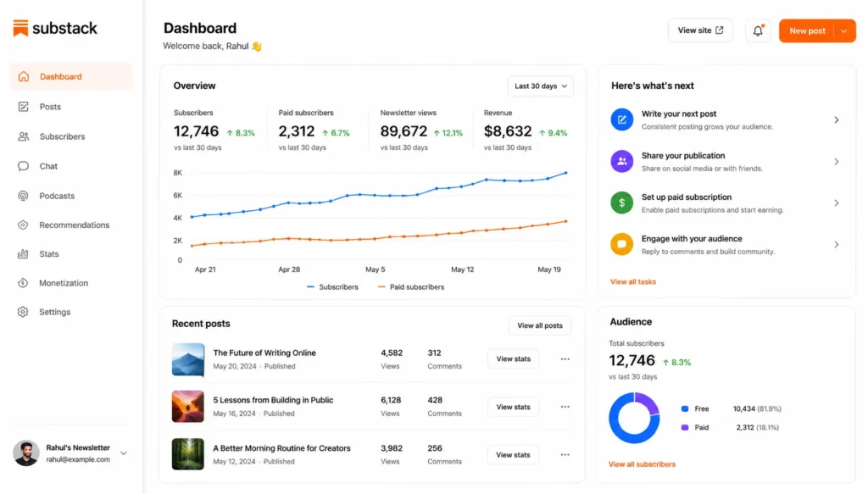Click the Dashboard home icon in sidebar
This screenshot has height=494, width=868.
click(23, 76)
